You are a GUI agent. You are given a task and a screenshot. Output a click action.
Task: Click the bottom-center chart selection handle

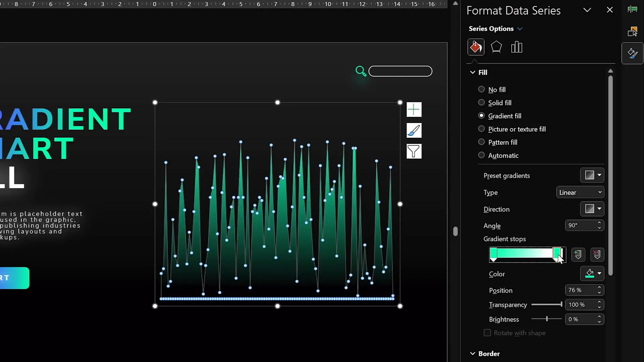click(x=277, y=306)
